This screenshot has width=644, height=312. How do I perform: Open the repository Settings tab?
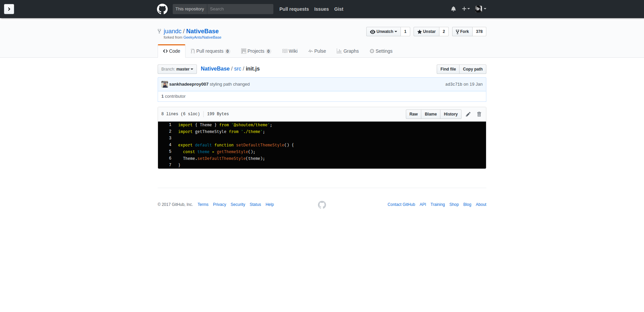tap(381, 51)
